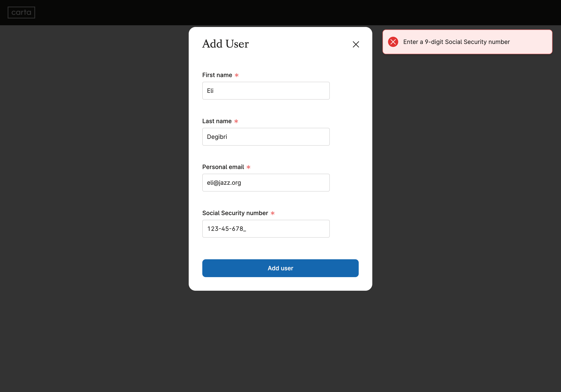Click the Social Security number label

click(x=235, y=213)
